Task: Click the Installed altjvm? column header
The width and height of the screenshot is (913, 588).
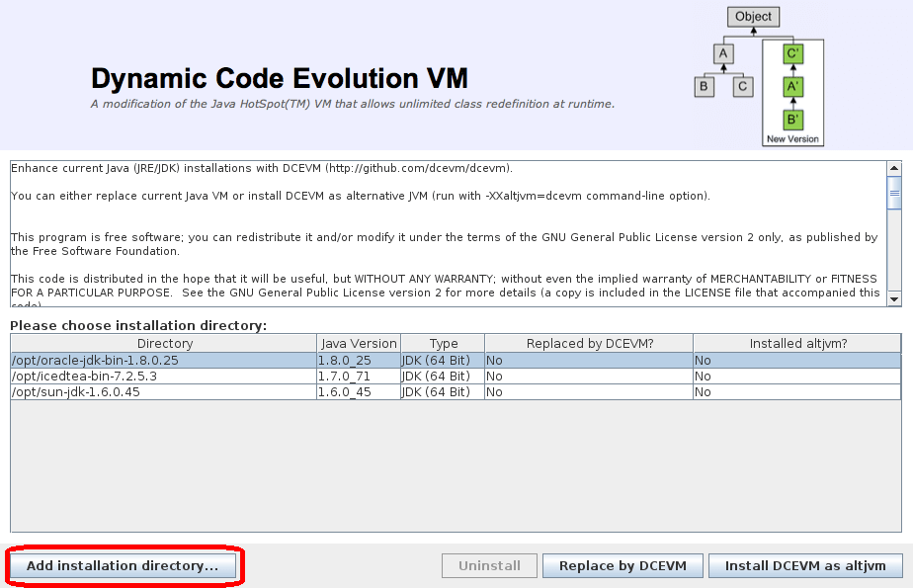Action: tap(797, 344)
